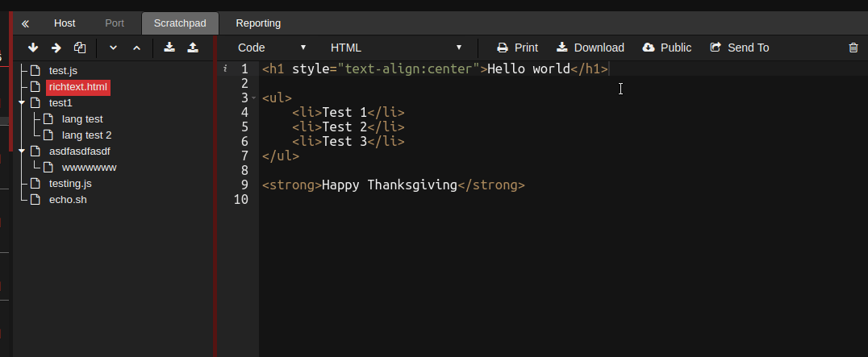
Task: Click the Happy Thanksgiving text in code
Action: click(x=390, y=185)
